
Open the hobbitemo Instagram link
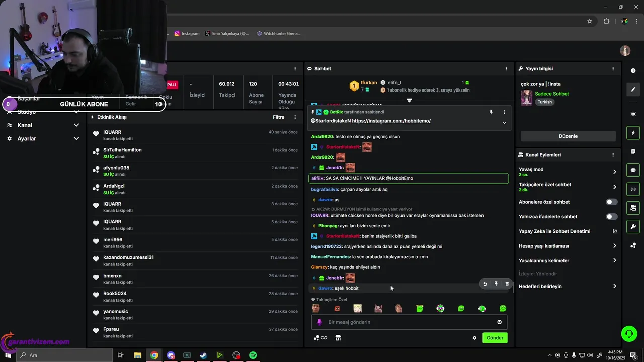[391, 121]
